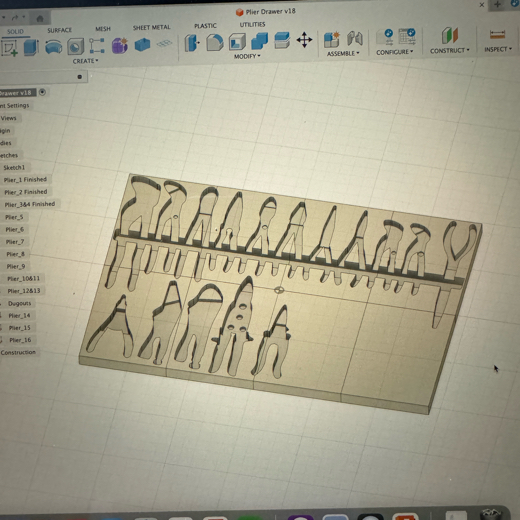Switch to the SOLID tab
The image size is (520, 520).
click(15, 31)
